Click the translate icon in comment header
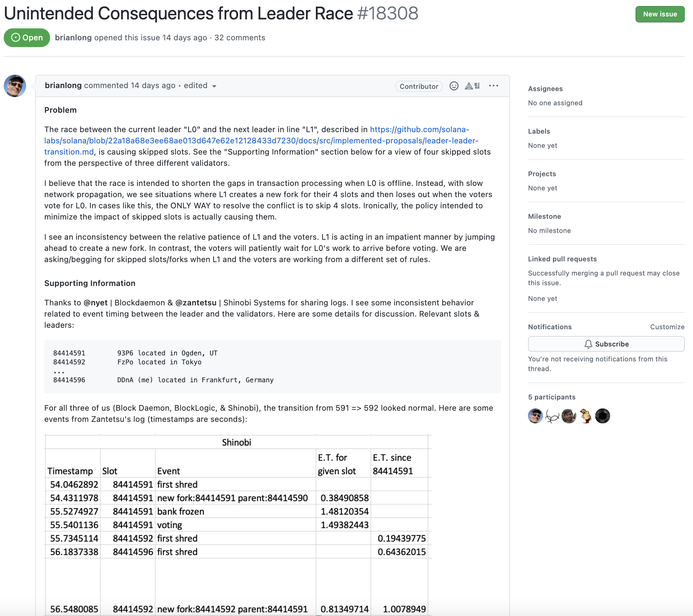Viewport: 693px width, 616px height. point(472,86)
